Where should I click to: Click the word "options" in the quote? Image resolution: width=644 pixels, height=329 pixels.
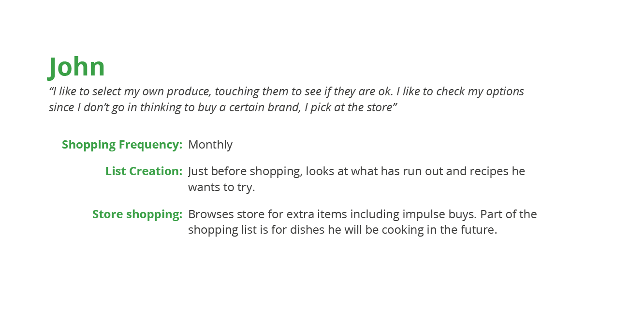click(x=505, y=91)
